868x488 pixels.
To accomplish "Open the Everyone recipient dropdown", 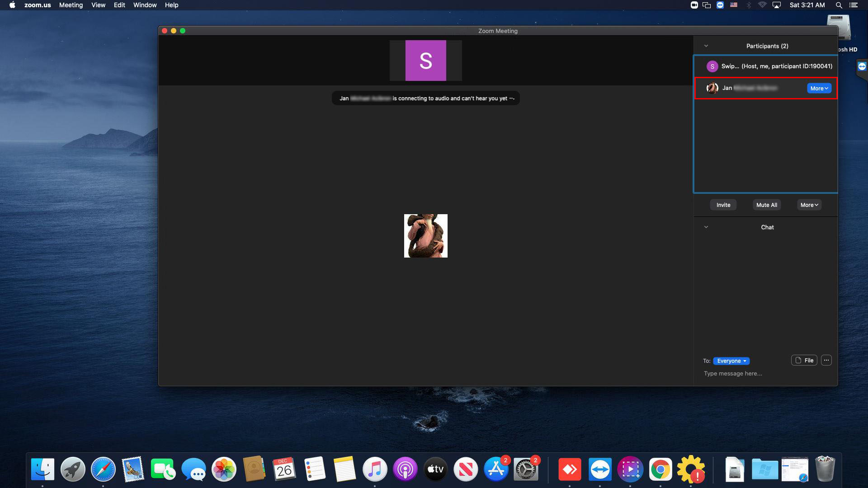I will pyautogui.click(x=731, y=361).
